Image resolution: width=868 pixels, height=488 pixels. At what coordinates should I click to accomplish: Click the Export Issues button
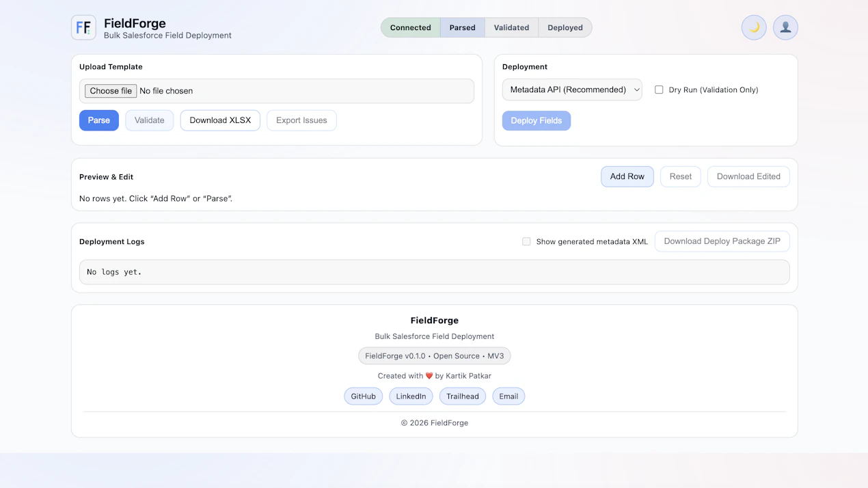(301, 120)
